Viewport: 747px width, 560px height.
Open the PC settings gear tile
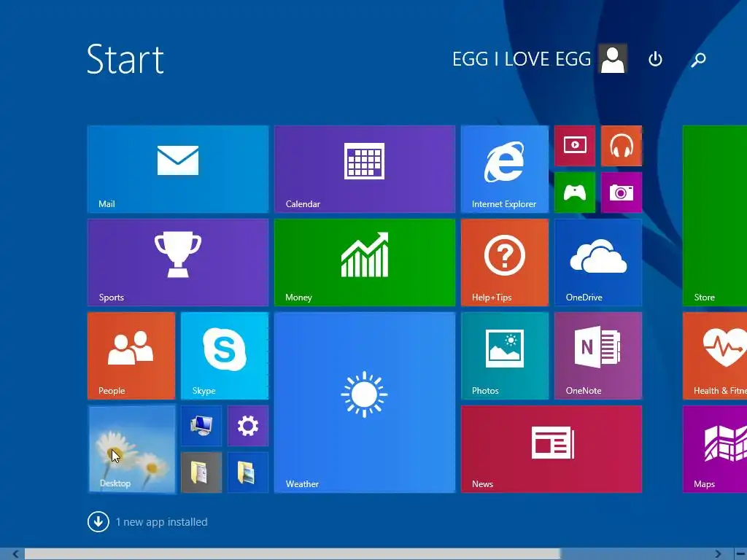click(248, 426)
